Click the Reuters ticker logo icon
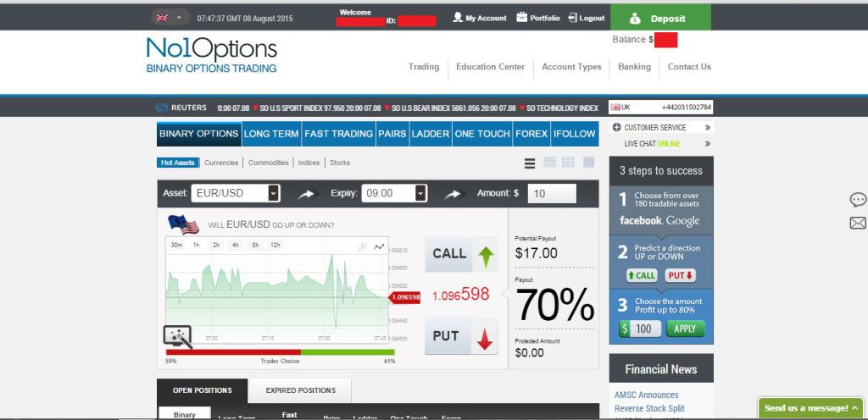Image resolution: width=868 pixels, height=420 pixels. (162, 108)
